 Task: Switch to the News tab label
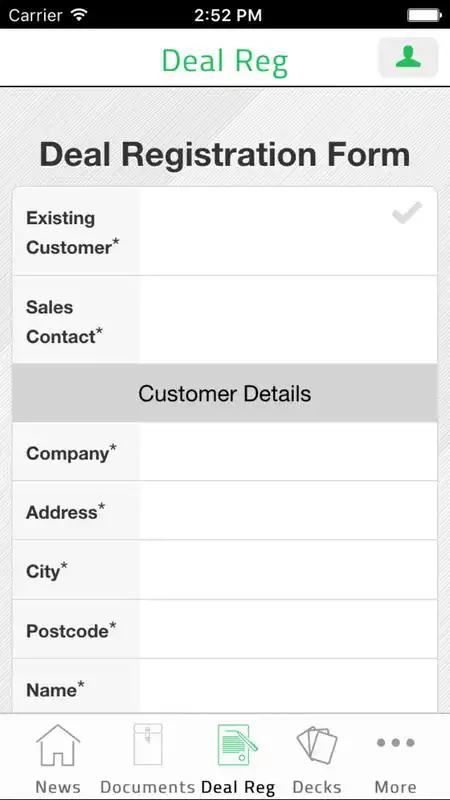(58, 786)
